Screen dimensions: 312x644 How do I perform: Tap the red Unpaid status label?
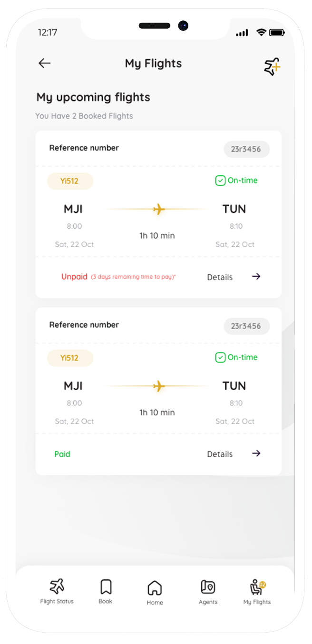pos(74,277)
